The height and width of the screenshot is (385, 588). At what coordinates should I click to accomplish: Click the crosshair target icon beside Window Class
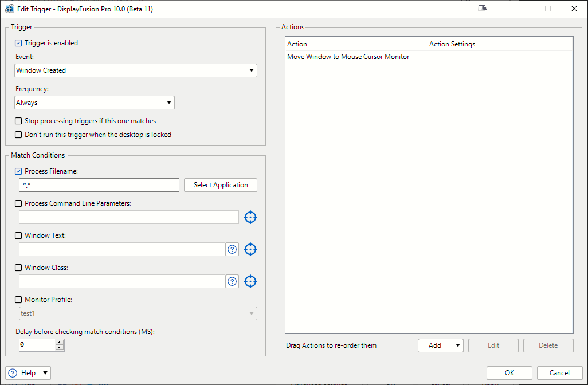[x=250, y=281]
